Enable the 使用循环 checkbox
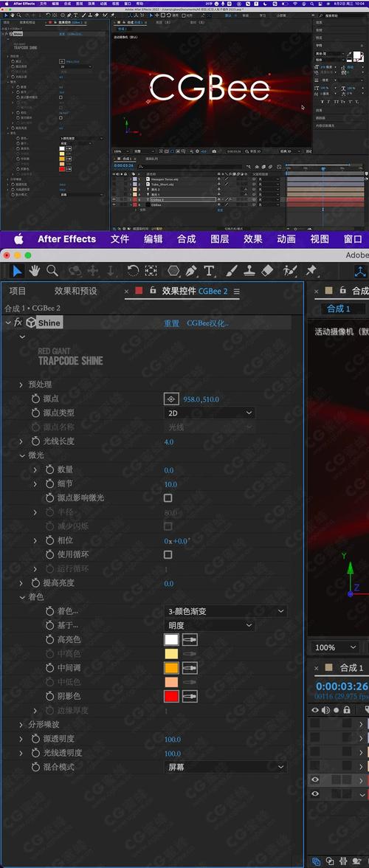This screenshot has height=868, width=369. 168,555
